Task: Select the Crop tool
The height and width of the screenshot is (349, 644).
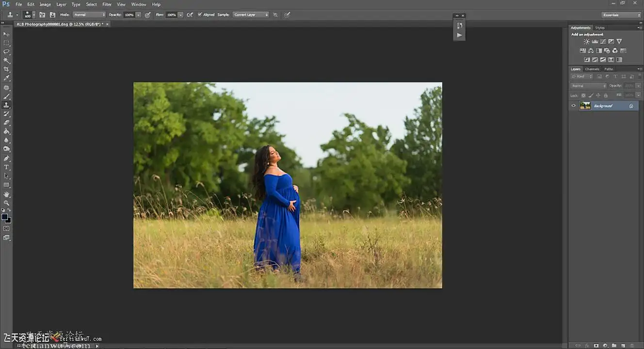Action: pos(6,69)
